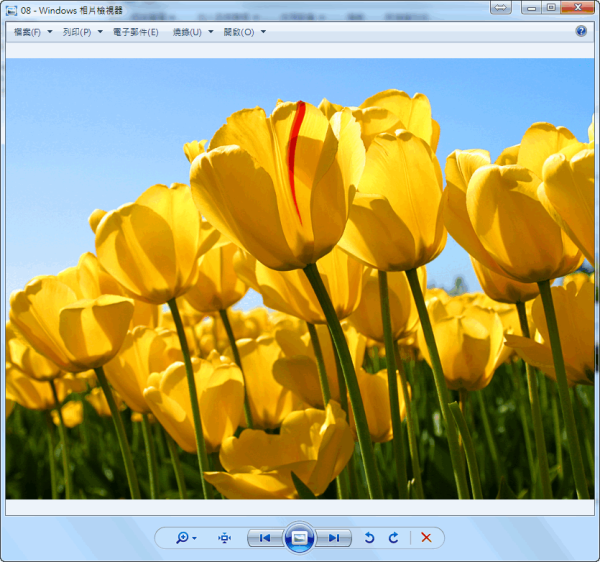The width and height of the screenshot is (600, 562).
Task: Click the yellow tulip photo
Action: coord(300,278)
